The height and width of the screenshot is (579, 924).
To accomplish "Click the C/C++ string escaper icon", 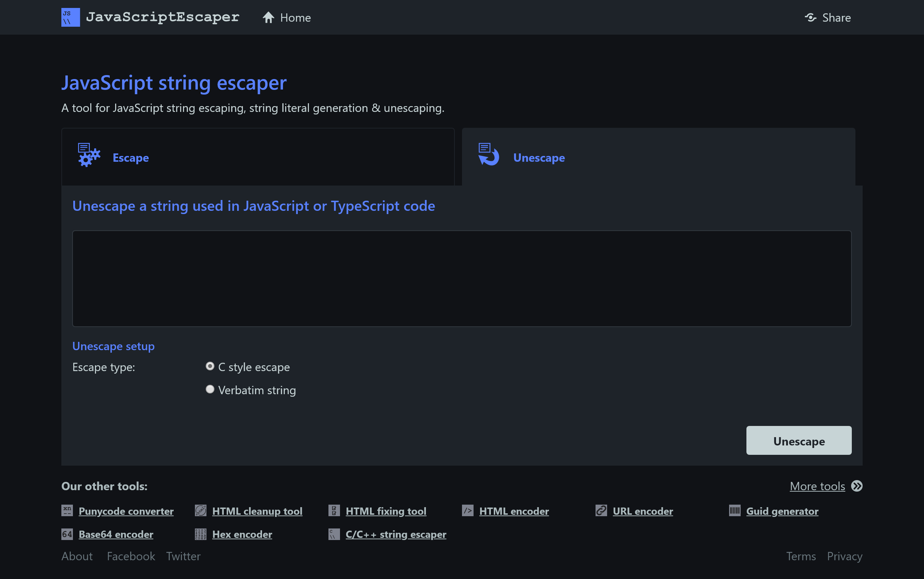I will tap(334, 534).
